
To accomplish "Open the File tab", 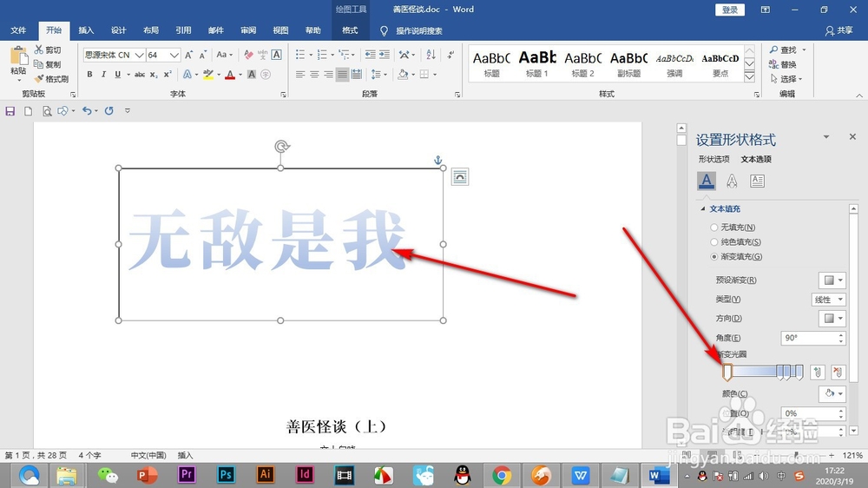I will click(x=18, y=30).
